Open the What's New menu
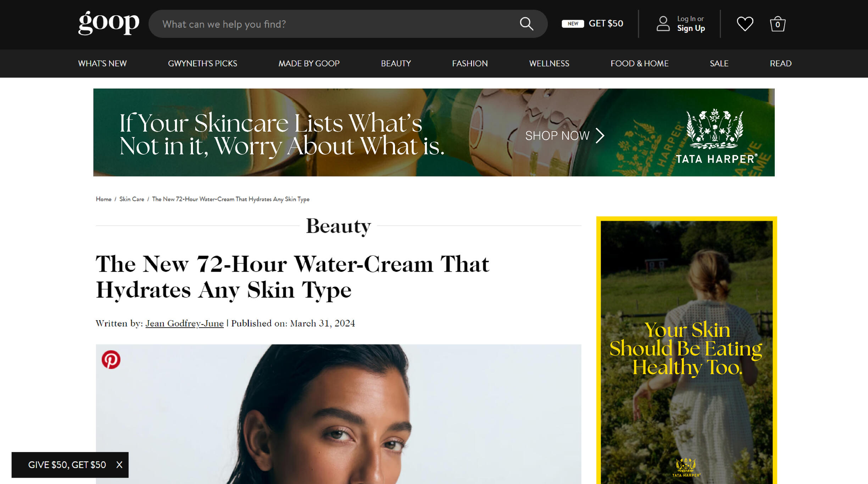The height and width of the screenshot is (484, 868). (102, 63)
